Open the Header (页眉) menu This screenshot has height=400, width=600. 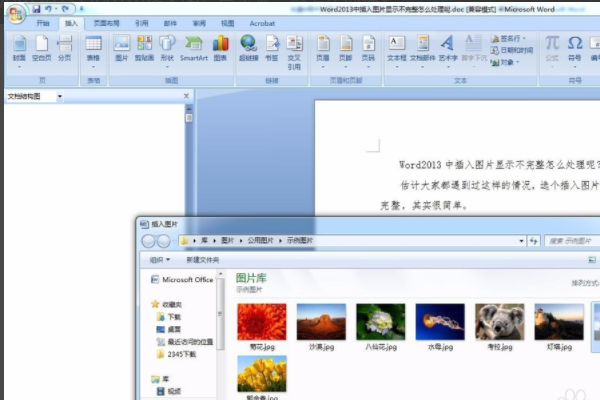coord(323,51)
